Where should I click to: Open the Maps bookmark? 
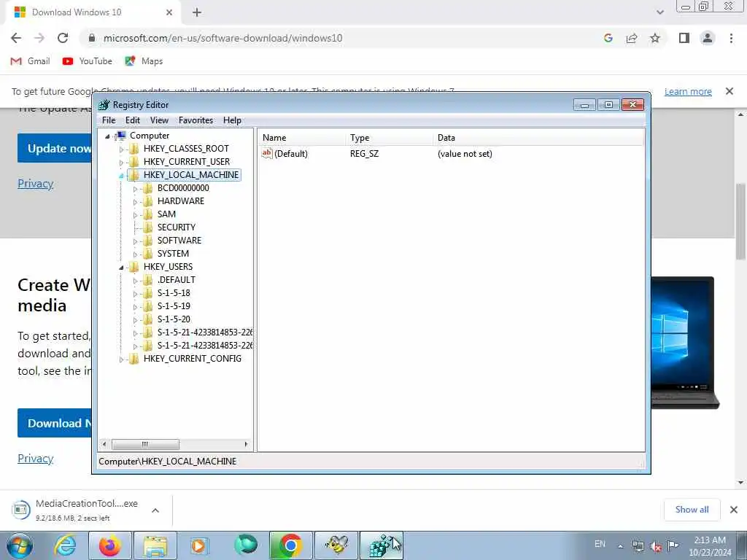coord(144,61)
